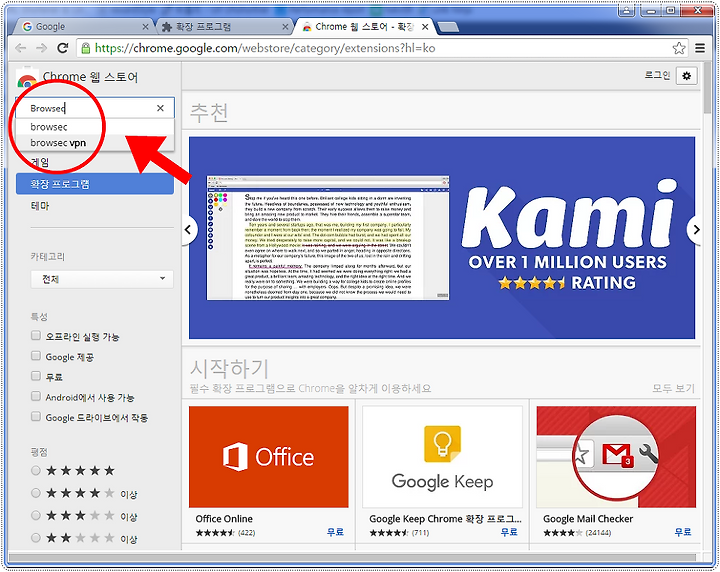
Task: Close the 확장 프로그램 tab
Action: [285, 27]
